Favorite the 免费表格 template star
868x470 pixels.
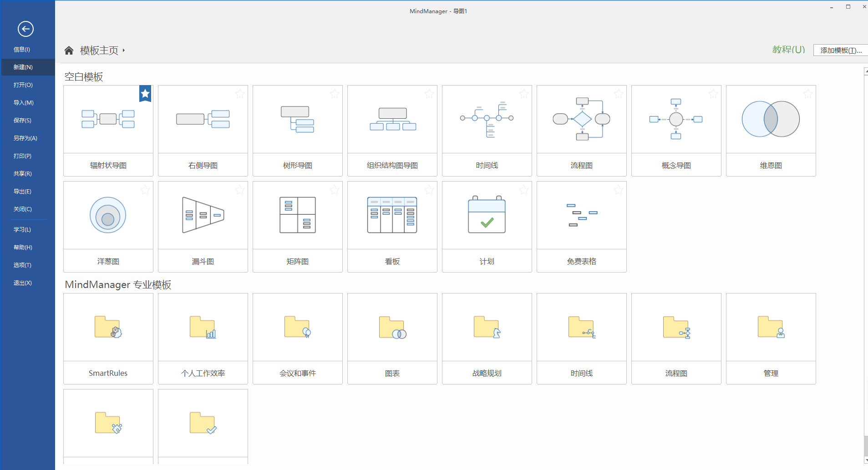coord(619,190)
